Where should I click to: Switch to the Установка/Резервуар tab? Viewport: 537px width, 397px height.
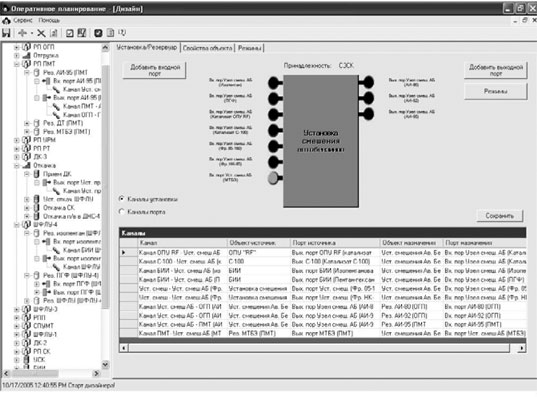coord(147,48)
